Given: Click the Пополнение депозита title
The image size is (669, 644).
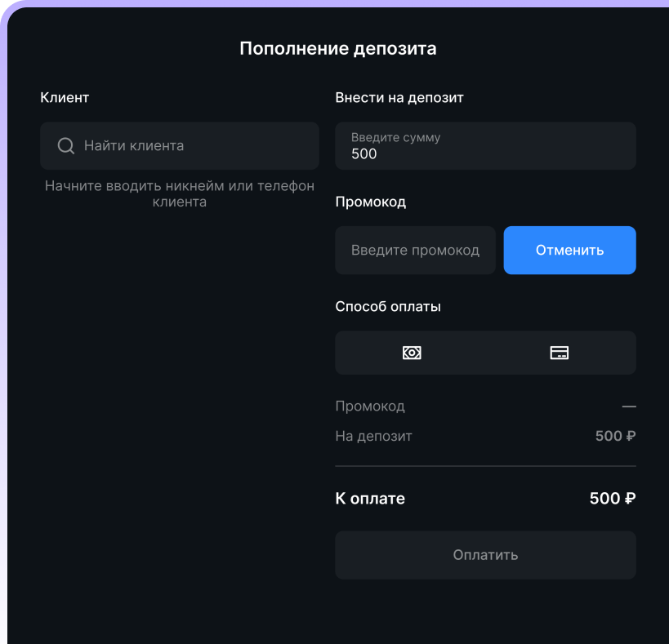Looking at the screenshot, I should coord(337,48).
